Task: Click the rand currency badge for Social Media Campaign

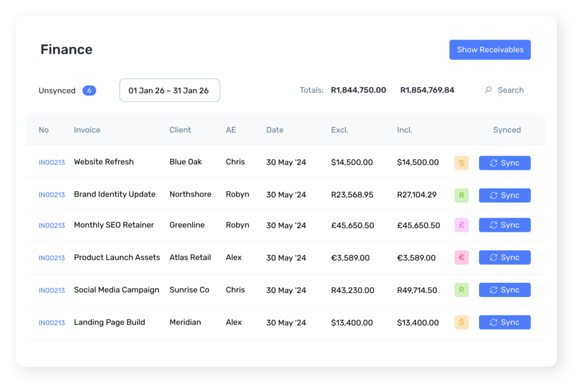Action: click(462, 290)
